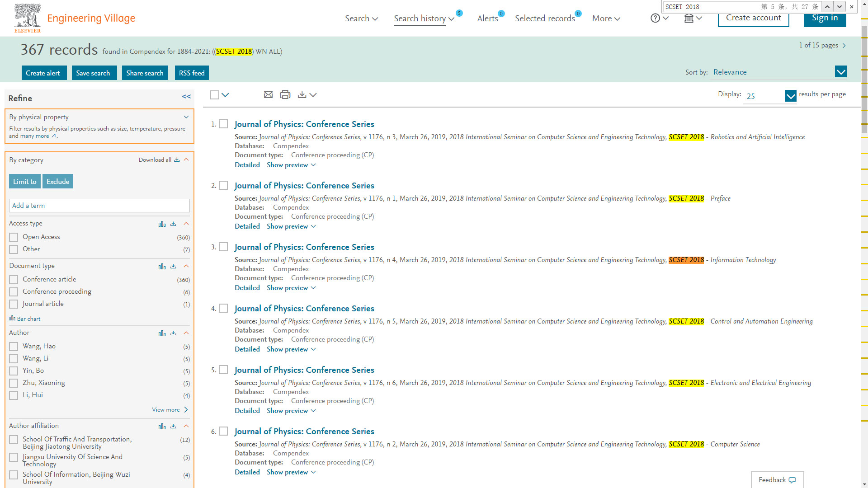The width and height of the screenshot is (868, 488).
Task: Email selected records envelope icon
Action: click(x=268, y=94)
